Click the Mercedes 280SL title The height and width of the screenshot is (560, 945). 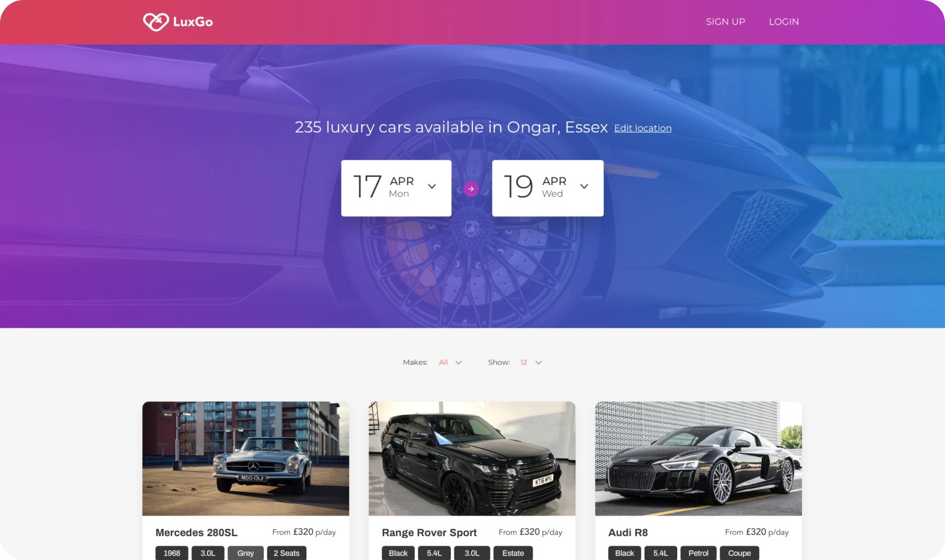(x=197, y=533)
